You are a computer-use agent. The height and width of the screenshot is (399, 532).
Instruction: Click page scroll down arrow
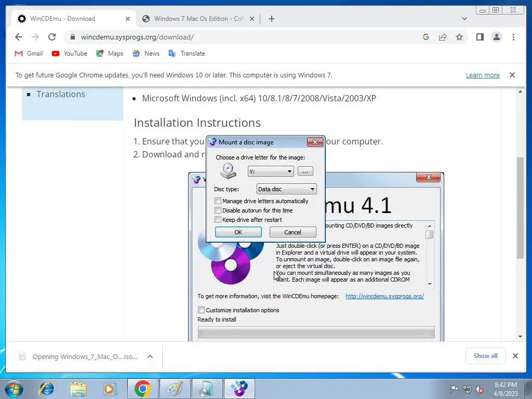(x=520, y=337)
